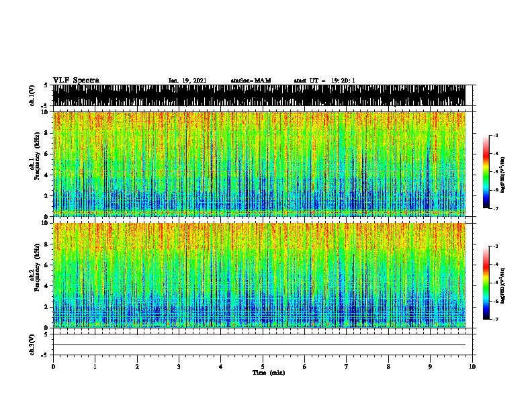Click the "4" tick on ch.2 frequency axis
Image resolution: width=532 pixels, height=411 pixels.
(x=46, y=286)
